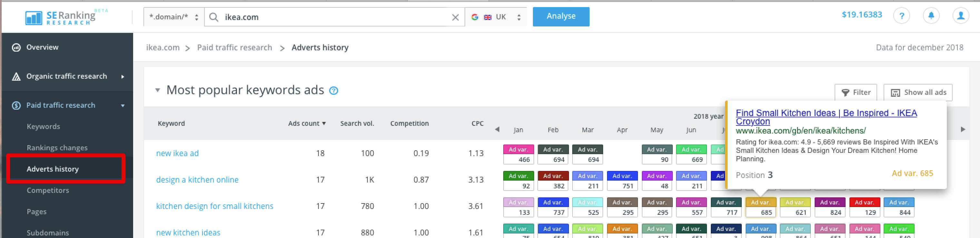
Task: Click the Overview gauge icon
Action: click(16, 48)
